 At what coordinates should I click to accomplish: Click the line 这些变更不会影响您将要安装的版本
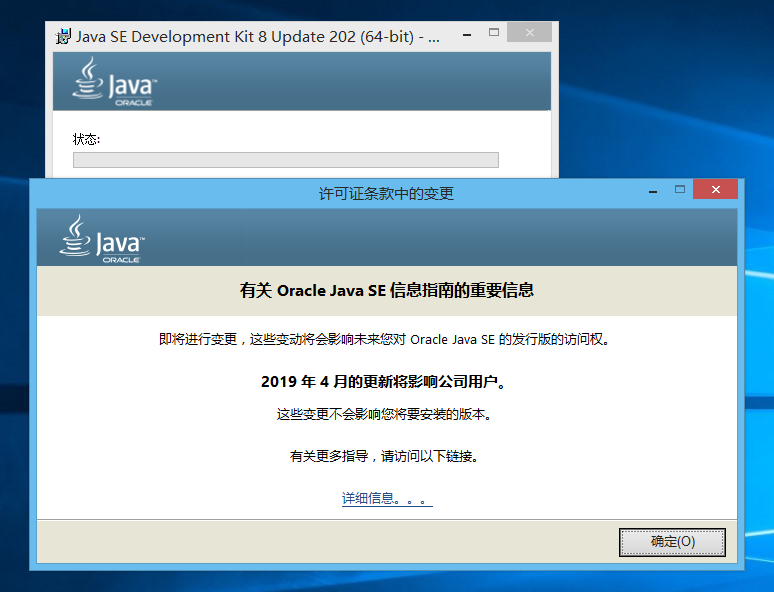[386, 414]
